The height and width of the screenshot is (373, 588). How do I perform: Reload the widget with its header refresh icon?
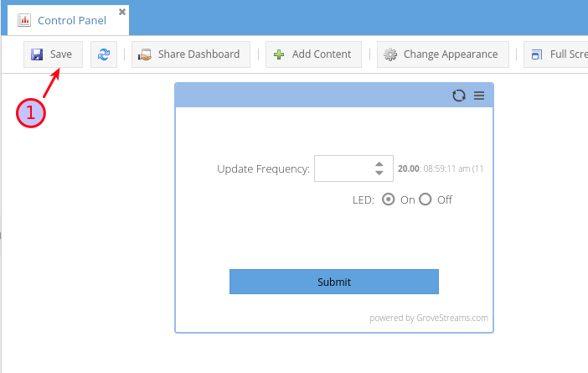tap(459, 96)
